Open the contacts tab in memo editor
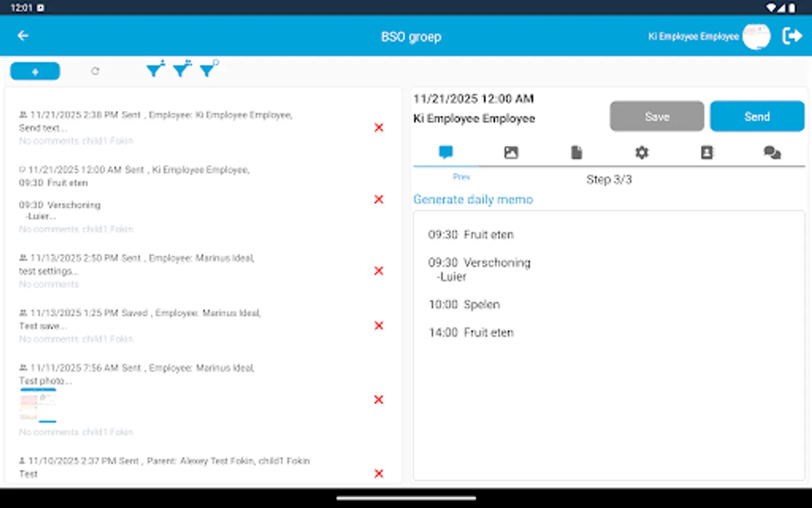 [x=707, y=152]
